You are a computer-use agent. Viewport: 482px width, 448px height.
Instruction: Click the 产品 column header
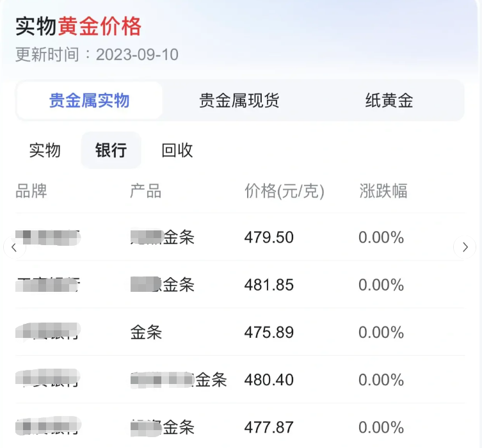[146, 191]
